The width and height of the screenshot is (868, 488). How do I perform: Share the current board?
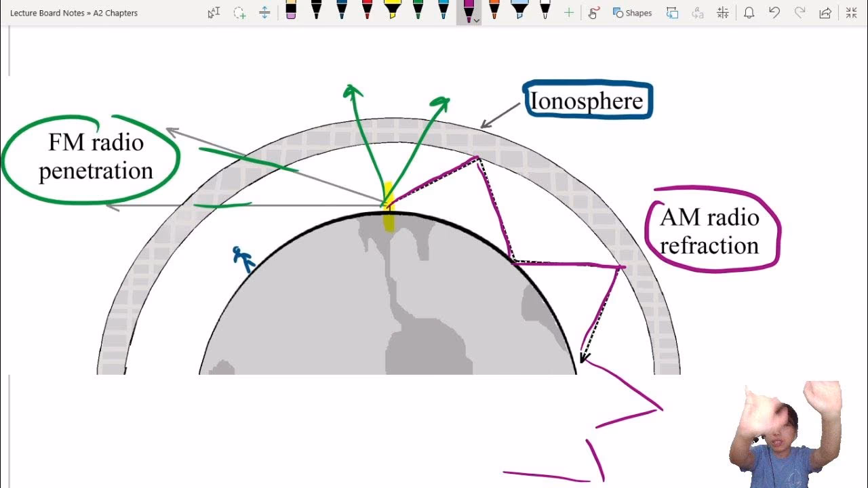coord(825,12)
